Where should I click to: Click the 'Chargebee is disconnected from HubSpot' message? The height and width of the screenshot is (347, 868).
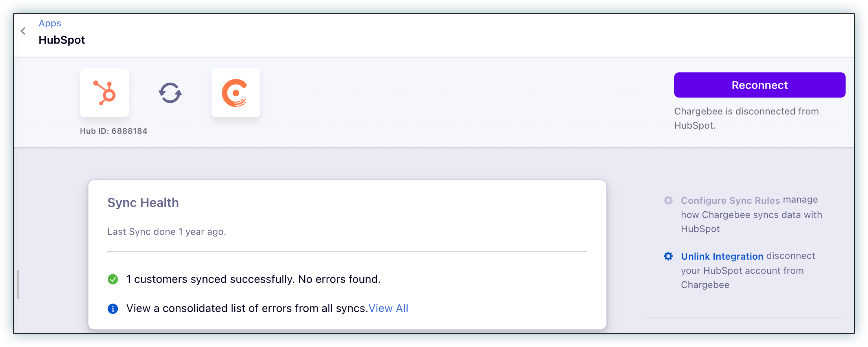point(746,118)
